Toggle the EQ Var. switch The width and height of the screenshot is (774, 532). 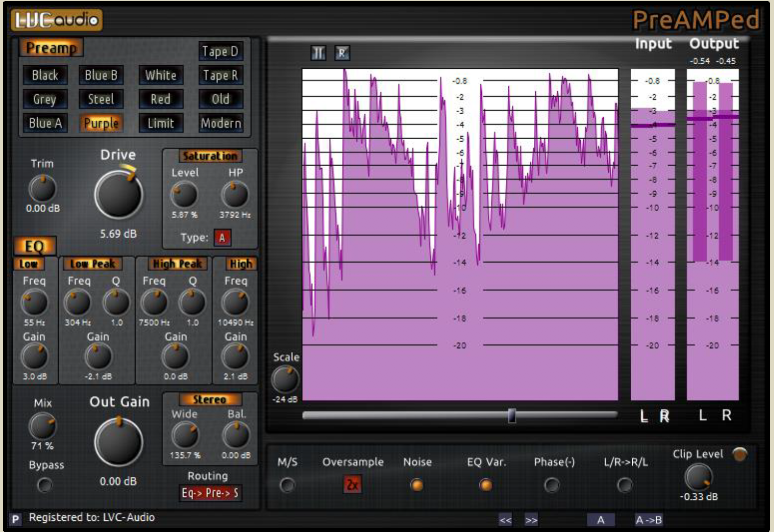pyautogui.click(x=486, y=485)
